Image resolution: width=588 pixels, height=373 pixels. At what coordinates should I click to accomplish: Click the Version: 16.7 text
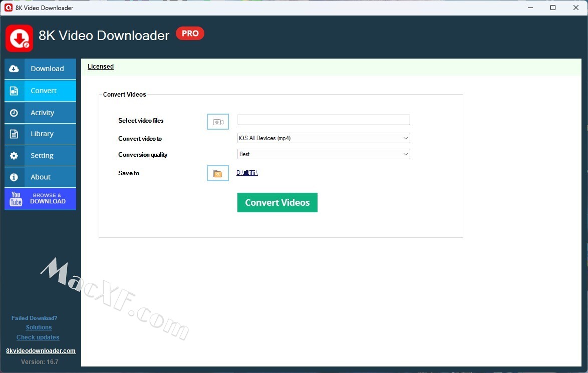point(40,362)
